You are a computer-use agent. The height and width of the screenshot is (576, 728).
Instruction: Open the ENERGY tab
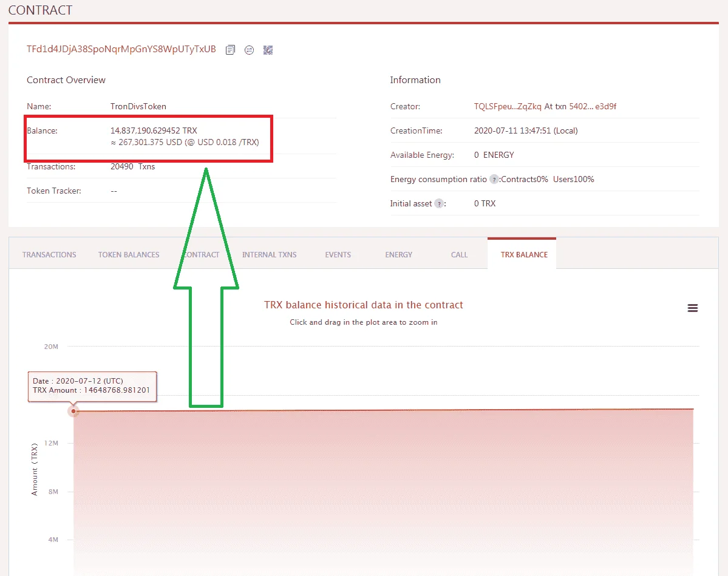398,254
